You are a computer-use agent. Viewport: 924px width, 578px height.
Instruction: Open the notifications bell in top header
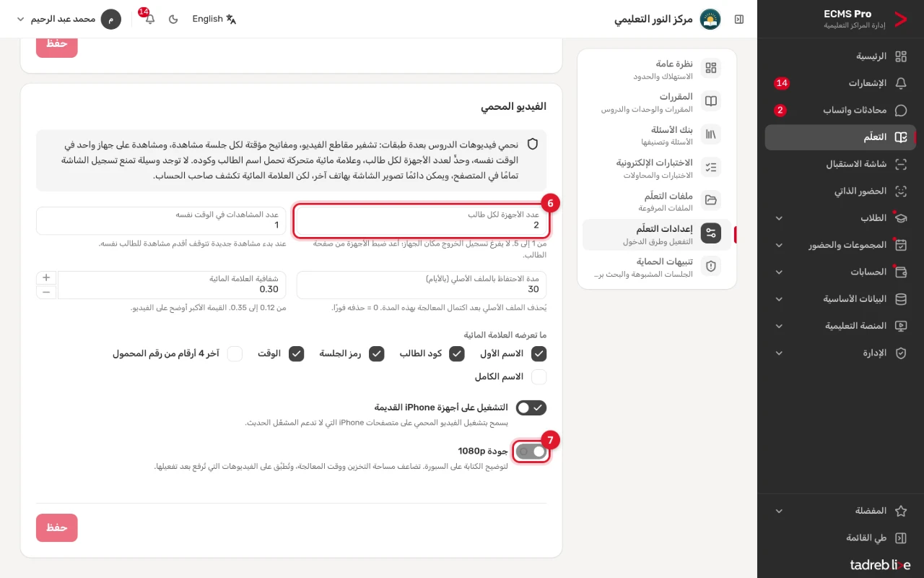coord(149,19)
